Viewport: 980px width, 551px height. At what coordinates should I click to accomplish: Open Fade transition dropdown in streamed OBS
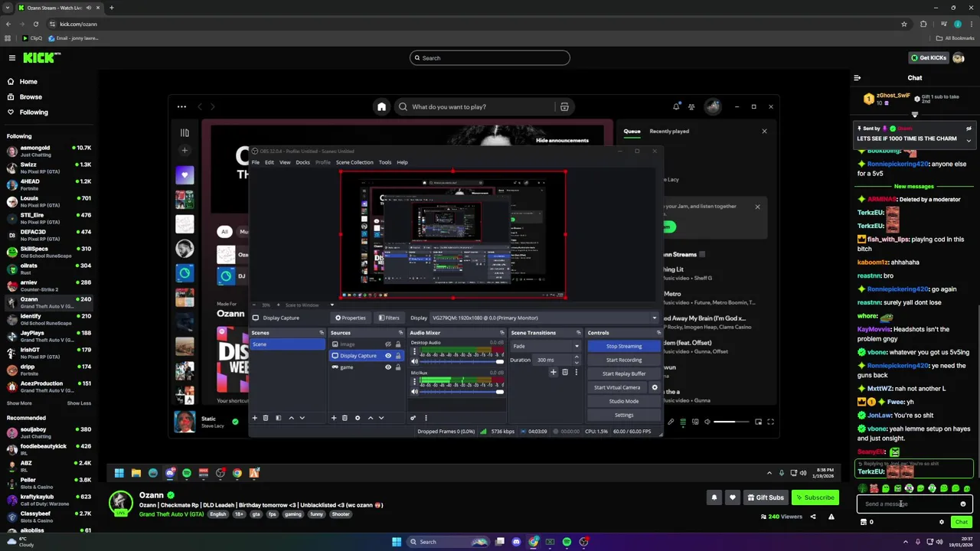[x=546, y=347]
